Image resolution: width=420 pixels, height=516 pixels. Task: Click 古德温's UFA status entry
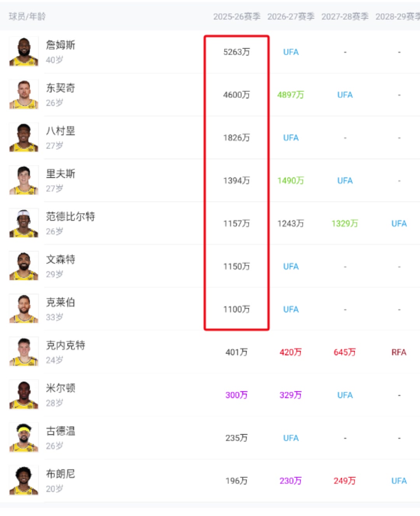click(x=291, y=437)
